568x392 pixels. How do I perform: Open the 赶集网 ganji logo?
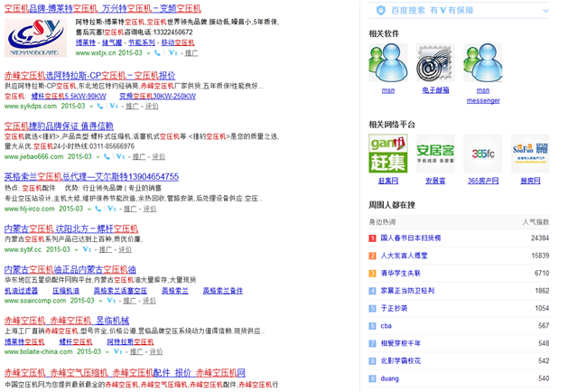(x=388, y=154)
